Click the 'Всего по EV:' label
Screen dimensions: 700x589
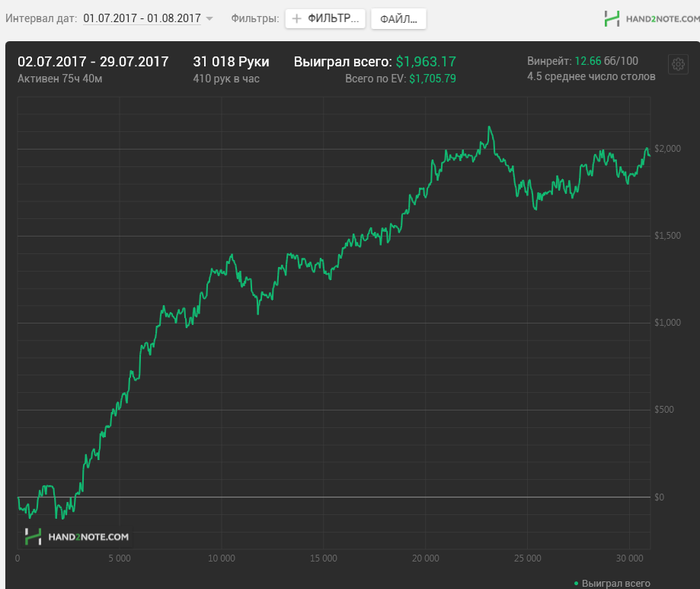click(x=375, y=79)
